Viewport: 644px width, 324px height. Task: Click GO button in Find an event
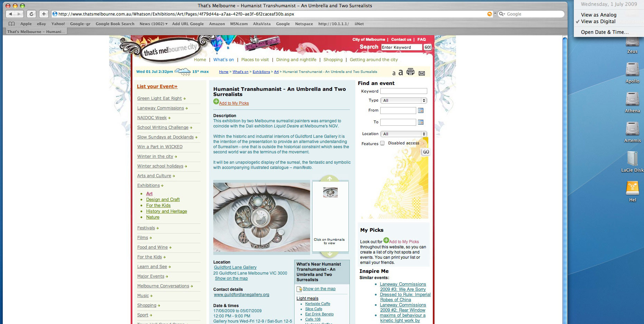[x=426, y=152]
